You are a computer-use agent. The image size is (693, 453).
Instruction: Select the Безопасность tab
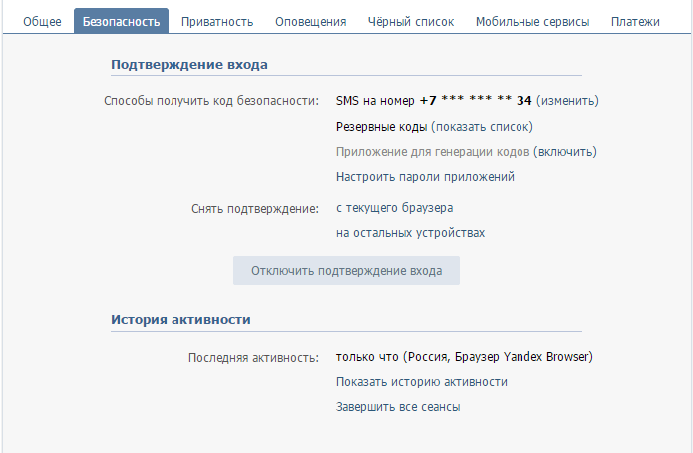(x=122, y=21)
